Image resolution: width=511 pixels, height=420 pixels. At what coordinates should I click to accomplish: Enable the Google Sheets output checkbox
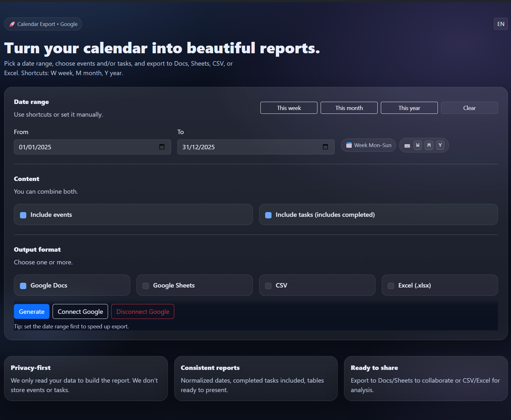(x=146, y=286)
